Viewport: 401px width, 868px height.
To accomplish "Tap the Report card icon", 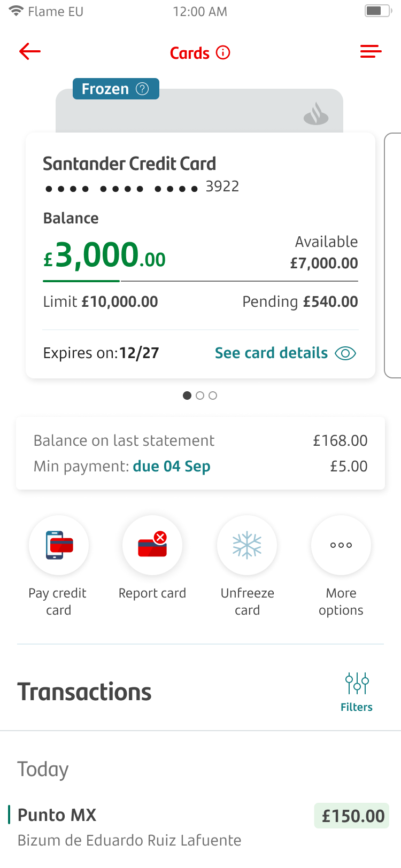I will (152, 545).
